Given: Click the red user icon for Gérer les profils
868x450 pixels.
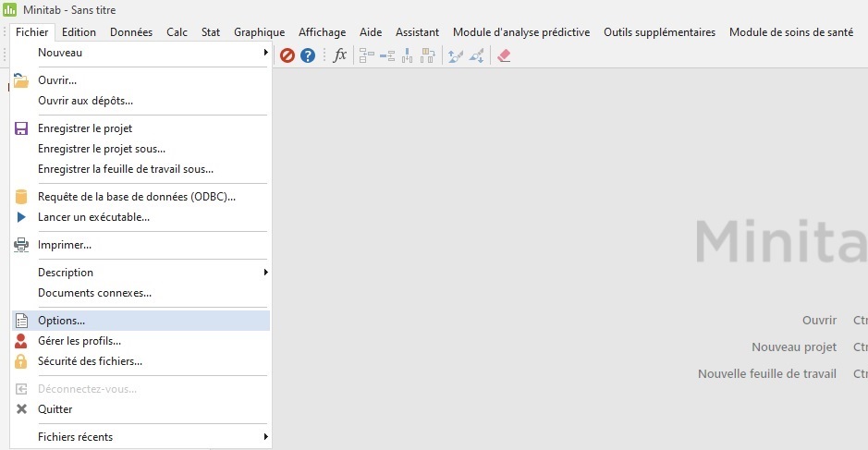Looking at the screenshot, I should [21, 341].
